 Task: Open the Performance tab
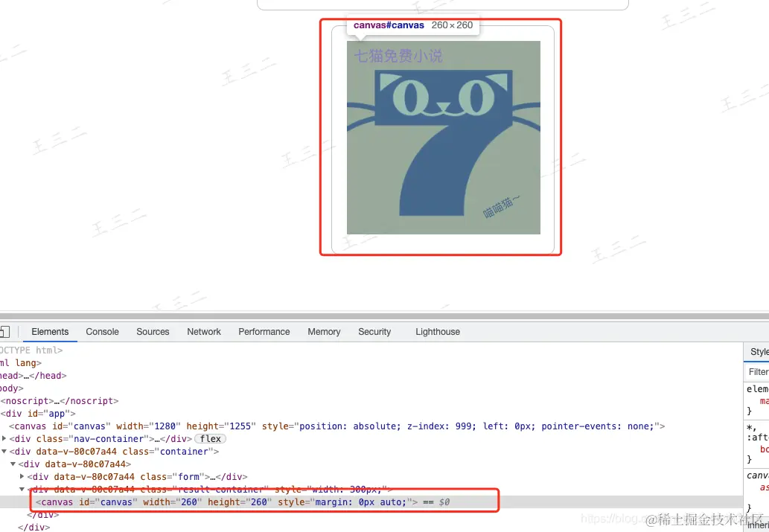tap(264, 332)
